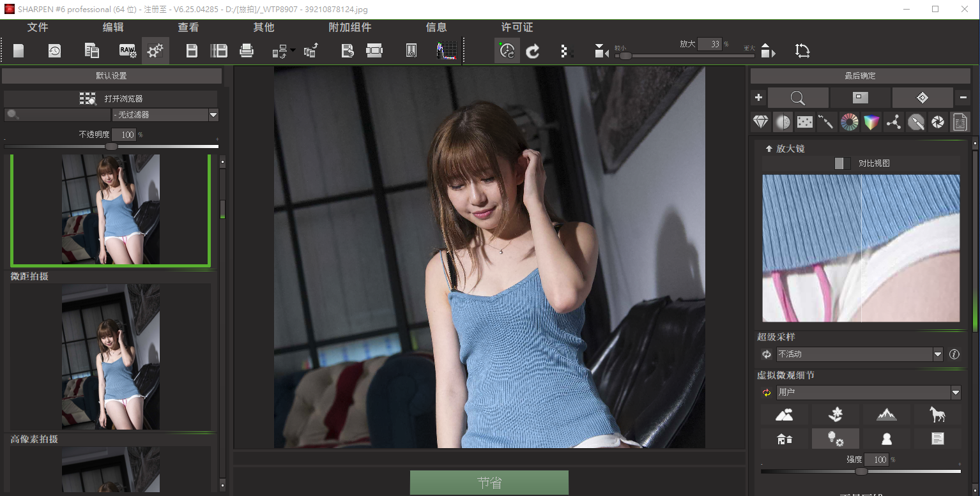The image size is (980, 496).
Task: Click the RGB color cube icon
Action: pos(871,121)
